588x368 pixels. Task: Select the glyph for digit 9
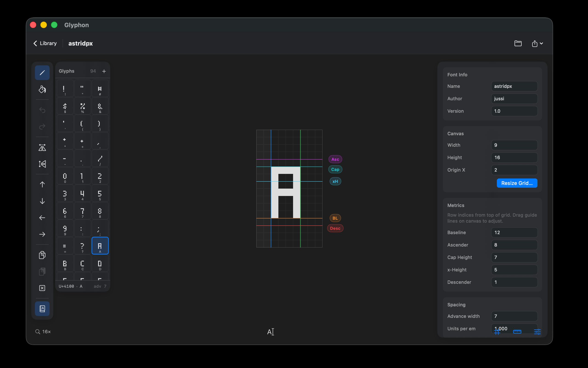tap(65, 229)
